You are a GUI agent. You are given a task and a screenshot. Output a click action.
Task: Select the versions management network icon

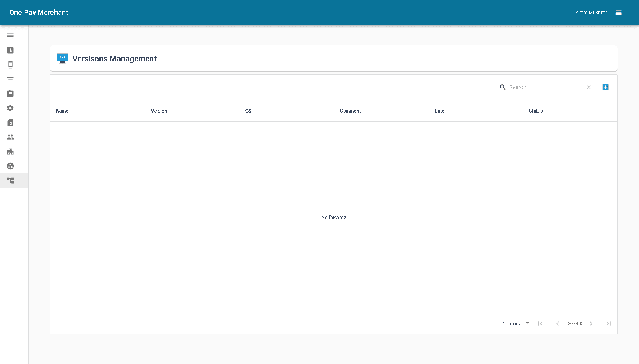click(x=10, y=180)
